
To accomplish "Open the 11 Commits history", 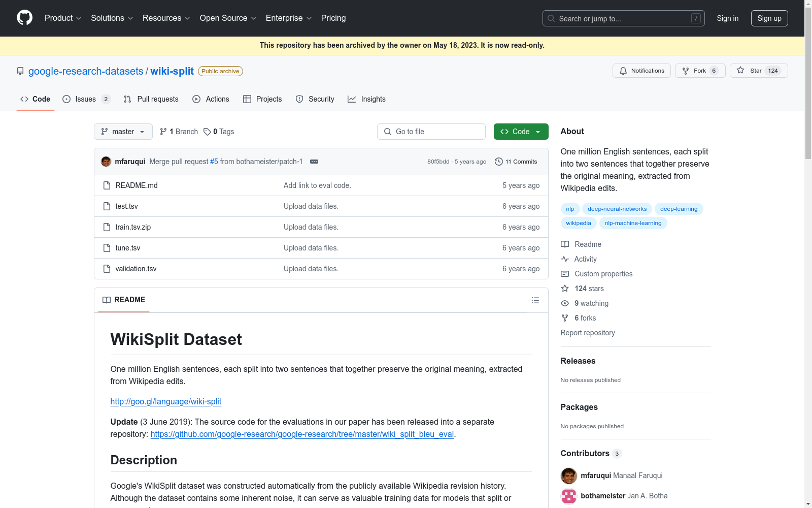I will [516, 162].
